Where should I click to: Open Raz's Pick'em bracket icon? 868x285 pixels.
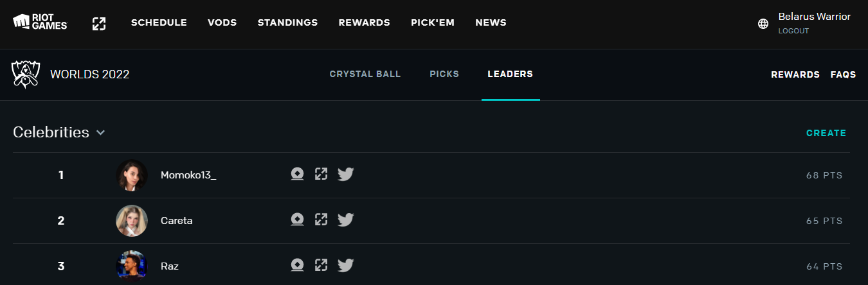click(x=321, y=266)
